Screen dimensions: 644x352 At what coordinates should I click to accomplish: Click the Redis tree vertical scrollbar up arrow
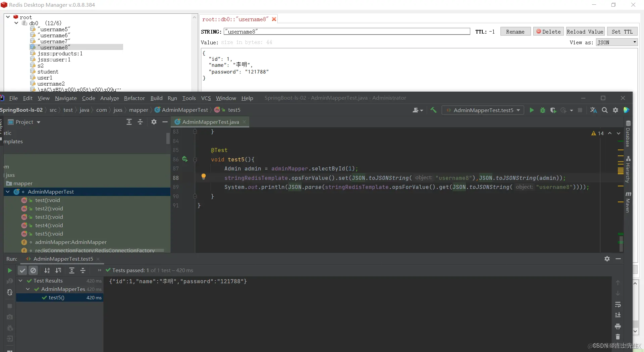click(195, 17)
